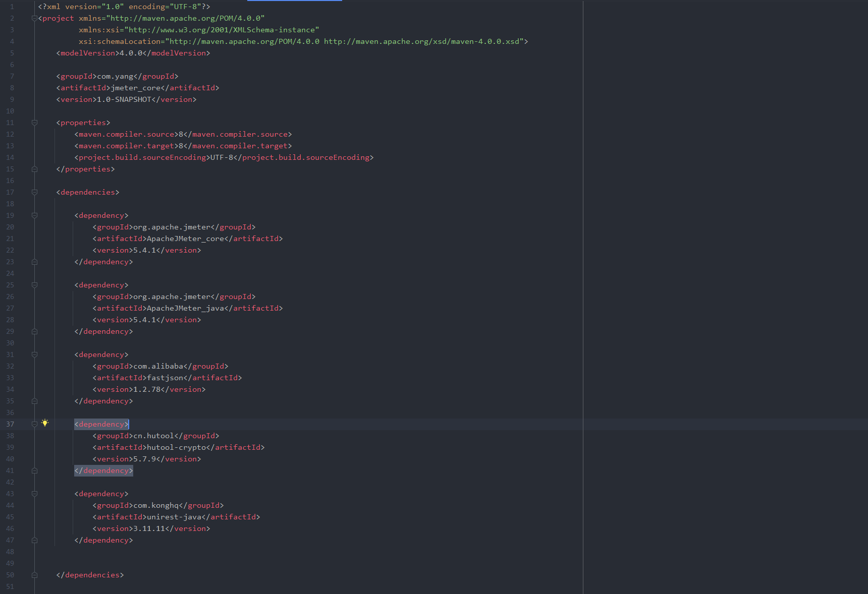This screenshot has height=594, width=868.
Task: Click "org.apache.jmeter" on line 26
Action: coord(172,296)
